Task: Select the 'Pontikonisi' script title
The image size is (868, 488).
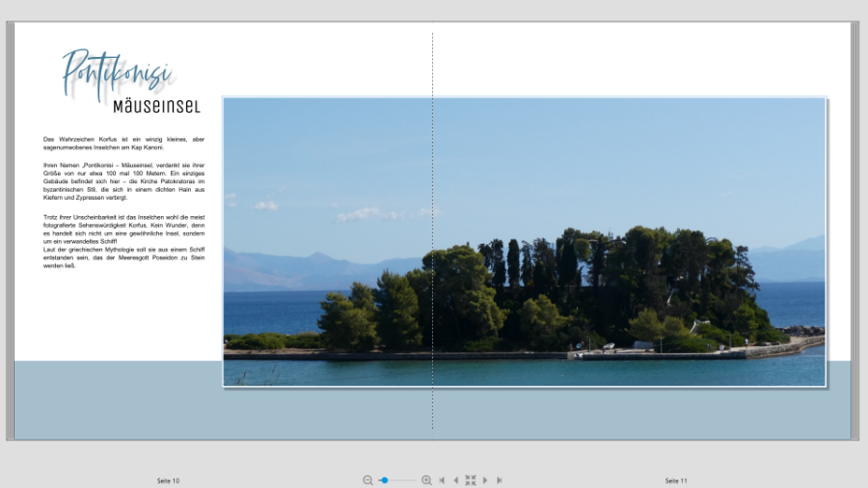Action: [x=116, y=73]
